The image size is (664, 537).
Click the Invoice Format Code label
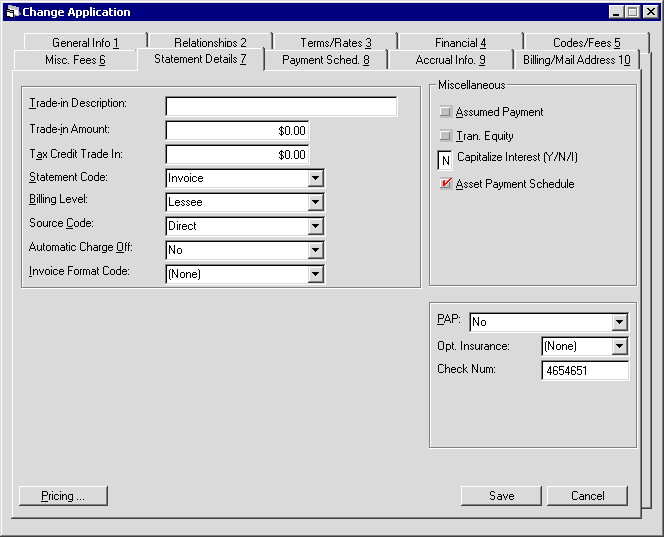click(x=79, y=271)
